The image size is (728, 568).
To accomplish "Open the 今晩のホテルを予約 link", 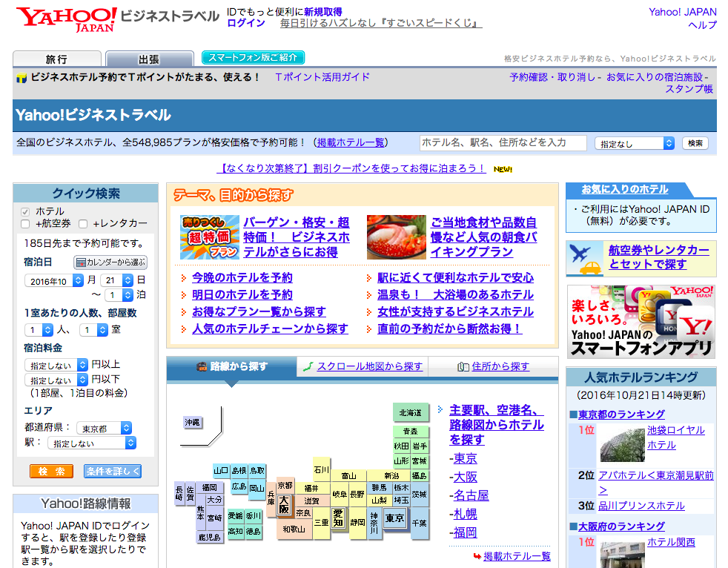I will tap(242, 278).
